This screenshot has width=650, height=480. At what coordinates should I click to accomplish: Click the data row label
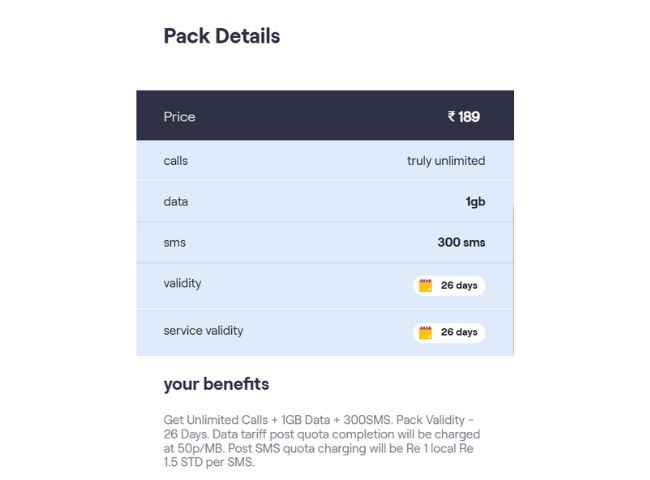click(175, 201)
